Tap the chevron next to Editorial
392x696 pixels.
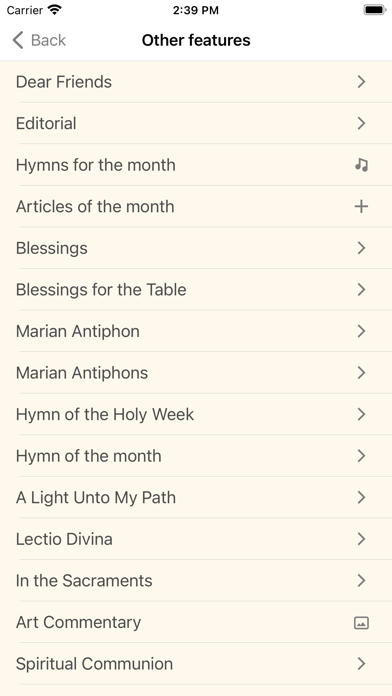(x=361, y=123)
